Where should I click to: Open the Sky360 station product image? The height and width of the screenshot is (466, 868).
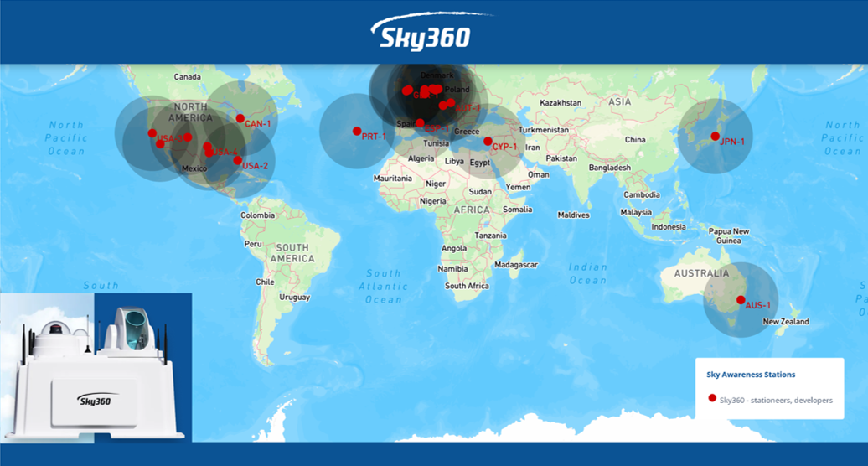(x=96, y=368)
